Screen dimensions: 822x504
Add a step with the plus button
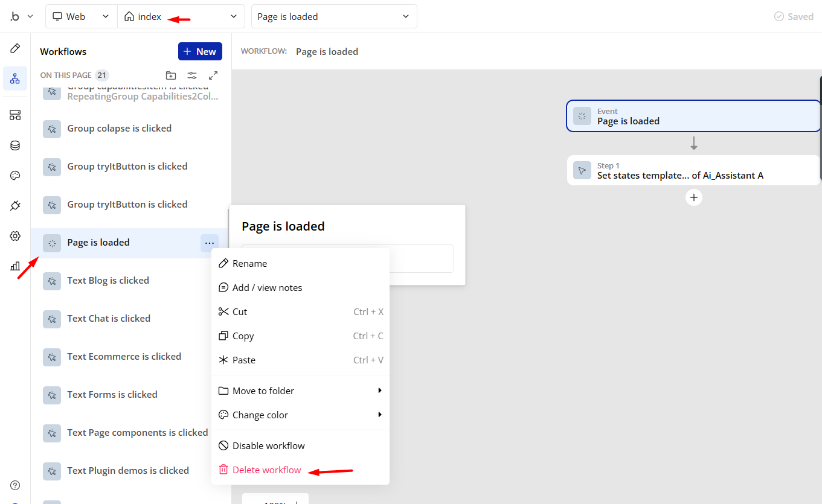coord(694,197)
